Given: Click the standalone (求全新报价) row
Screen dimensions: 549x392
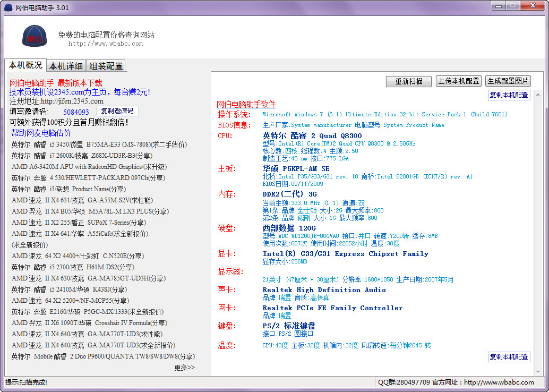Looking at the screenshot, I should click(x=30, y=245).
